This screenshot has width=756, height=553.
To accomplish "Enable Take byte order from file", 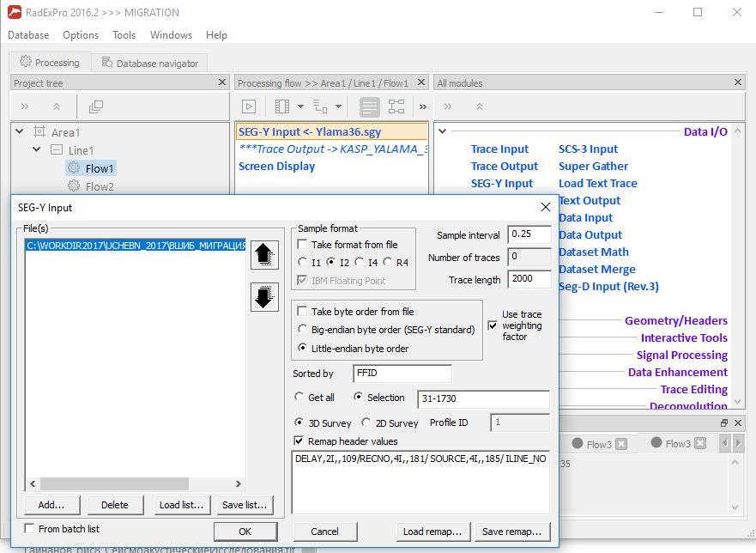I will [x=302, y=311].
